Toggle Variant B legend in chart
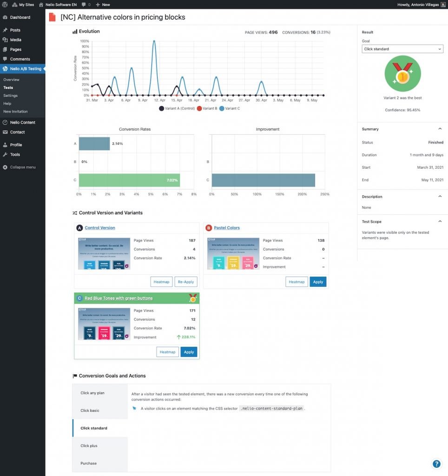The height and width of the screenshot is (476, 448). [207, 108]
